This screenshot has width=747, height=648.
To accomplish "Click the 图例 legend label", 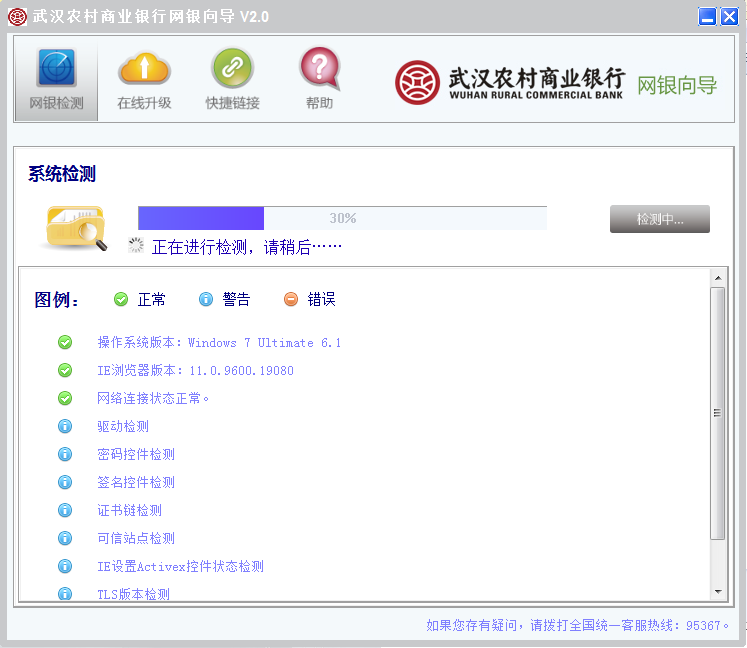I will pos(56,300).
